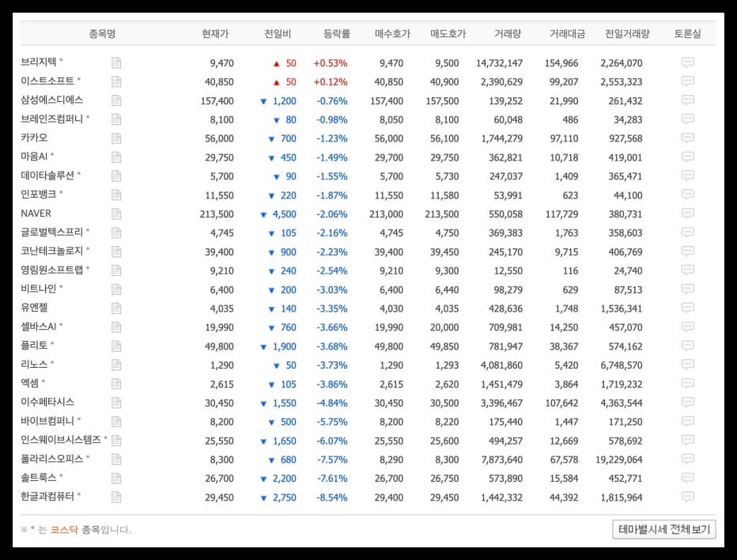Open the 영림원소프트랩 stock link

[x=51, y=270]
